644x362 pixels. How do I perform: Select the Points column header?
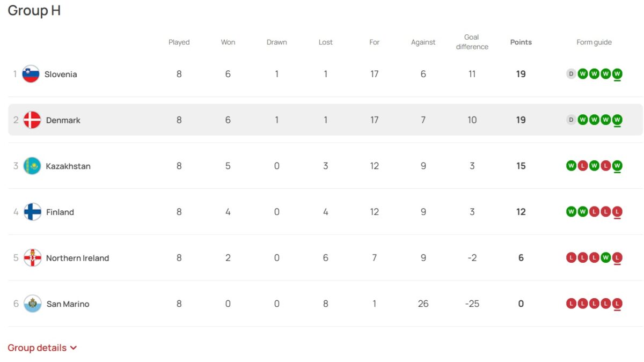tap(521, 42)
